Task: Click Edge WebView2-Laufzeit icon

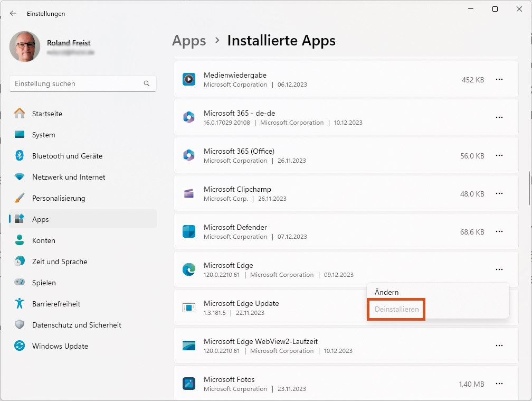Action: (188, 346)
